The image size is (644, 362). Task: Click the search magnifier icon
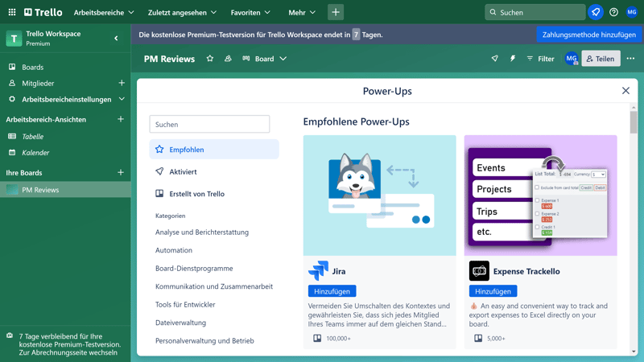pos(493,12)
